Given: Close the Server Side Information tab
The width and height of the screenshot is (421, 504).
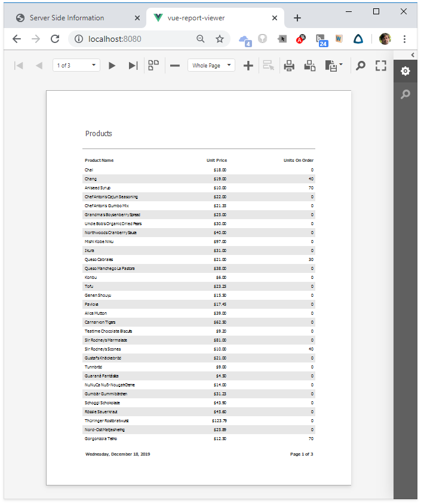Looking at the screenshot, I should point(137,18).
